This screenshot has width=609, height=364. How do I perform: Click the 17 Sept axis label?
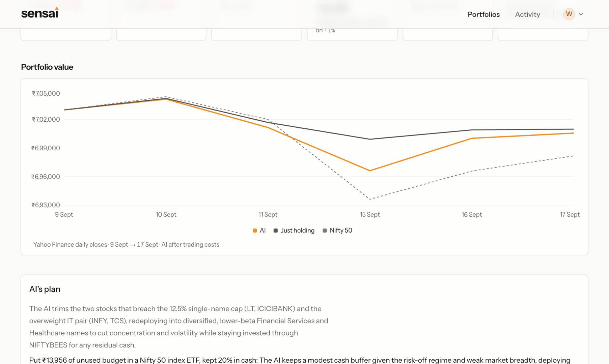pos(570,215)
